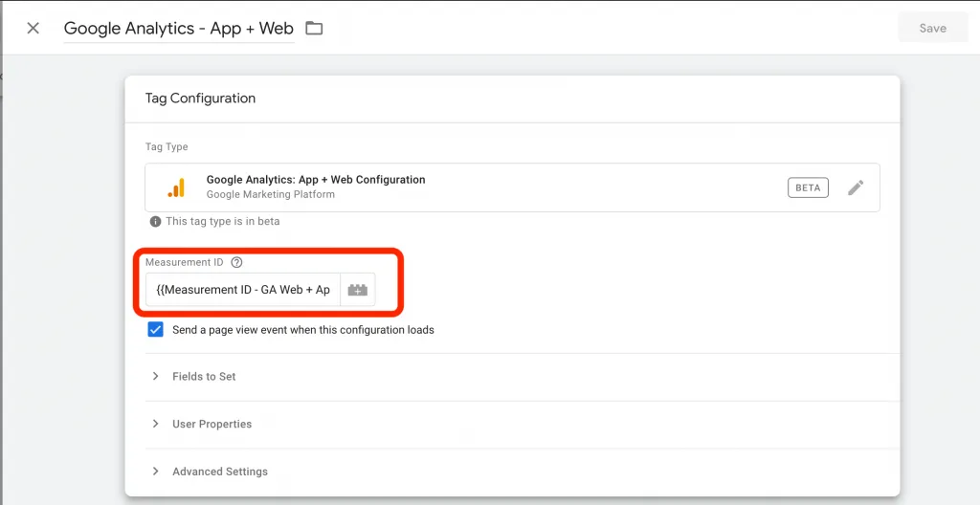
Task: Rename the tag title Google Analytics - App + Web
Action: click(179, 29)
